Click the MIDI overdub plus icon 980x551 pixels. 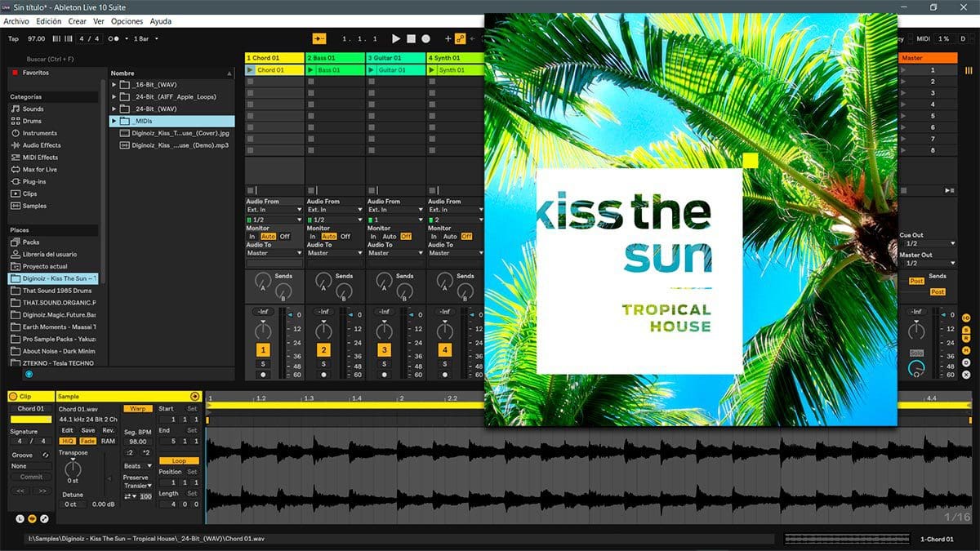448,38
